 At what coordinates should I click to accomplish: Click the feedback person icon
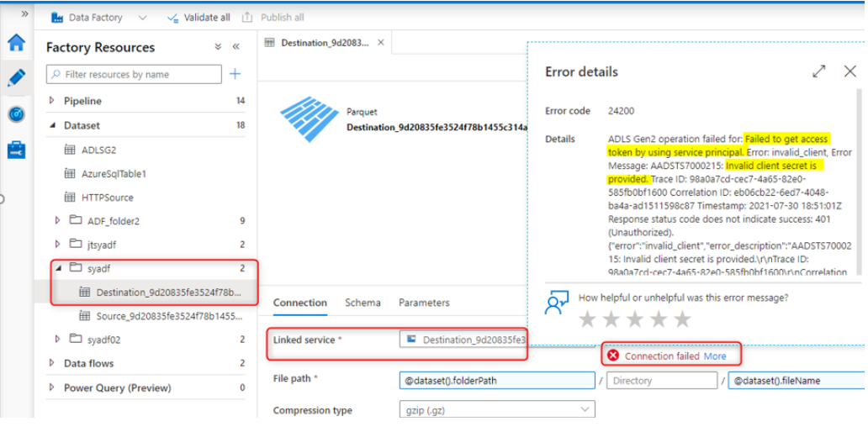(x=557, y=303)
